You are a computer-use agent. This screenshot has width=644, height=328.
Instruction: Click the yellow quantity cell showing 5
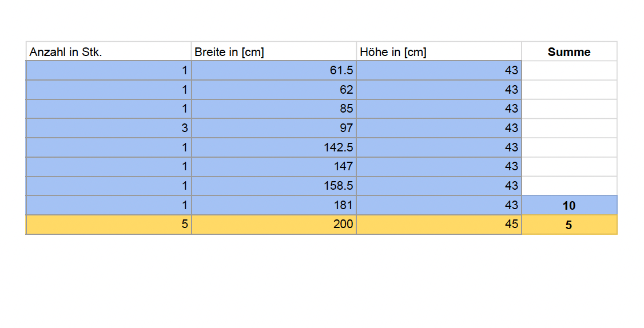108,225
